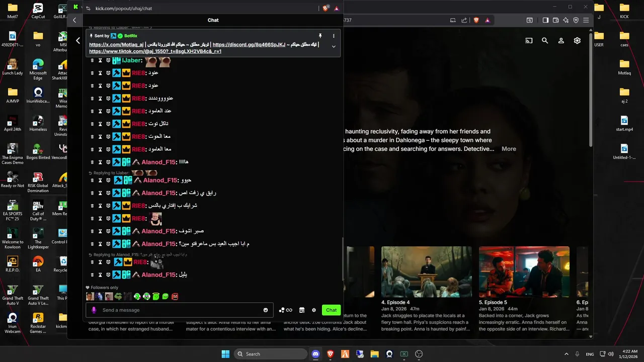This screenshot has width=644, height=362.
Task: Click back arrow in Chat header
Action: click(74, 20)
